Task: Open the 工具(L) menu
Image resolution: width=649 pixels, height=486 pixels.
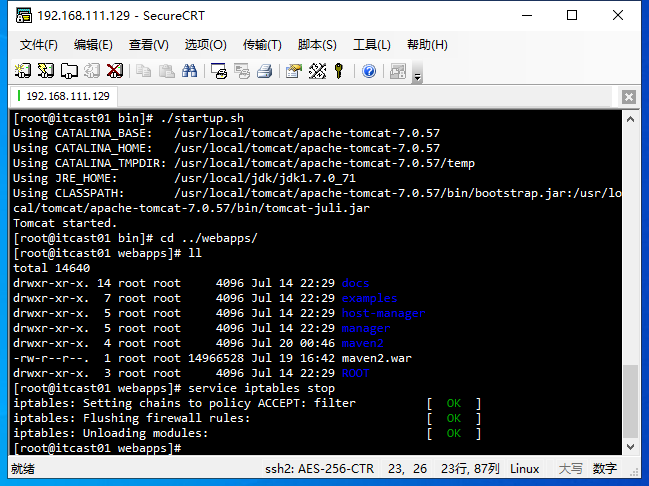Action: [372, 45]
